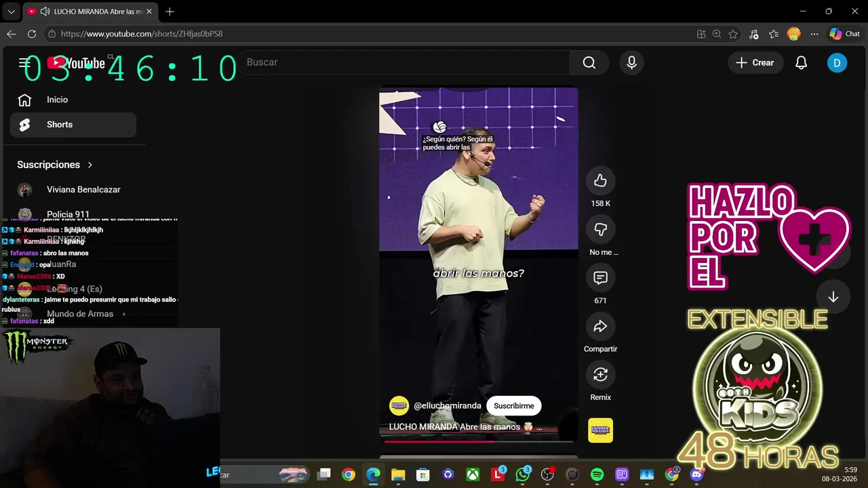The height and width of the screenshot is (488, 868).
Task: Pause the Short by clicking the video
Action: pos(478,264)
